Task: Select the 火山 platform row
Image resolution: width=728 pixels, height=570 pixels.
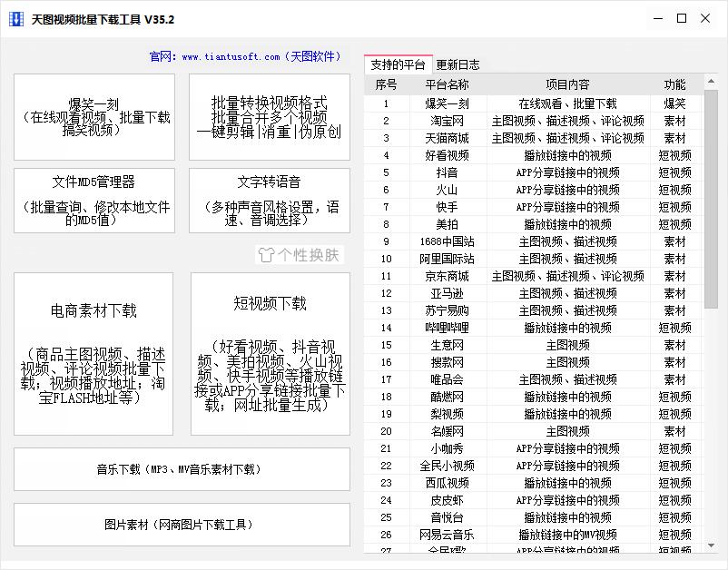Action: [x=533, y=190]
